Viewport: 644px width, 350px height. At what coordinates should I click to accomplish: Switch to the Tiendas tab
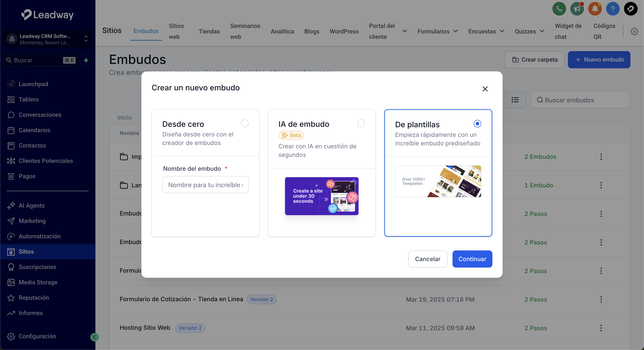pyautogui.click(x=209, y=31)
